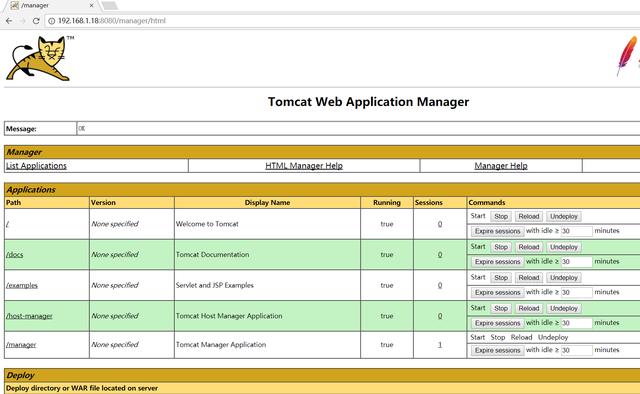Viewport: 640px width, 394px height.
Task: Click sessions count 0 for /host-manager
Action: (x=440, y=316)
